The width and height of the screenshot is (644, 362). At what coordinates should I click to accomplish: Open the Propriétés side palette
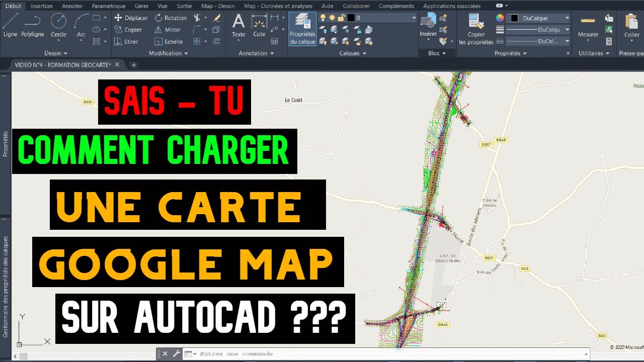(x=6, y=144)
